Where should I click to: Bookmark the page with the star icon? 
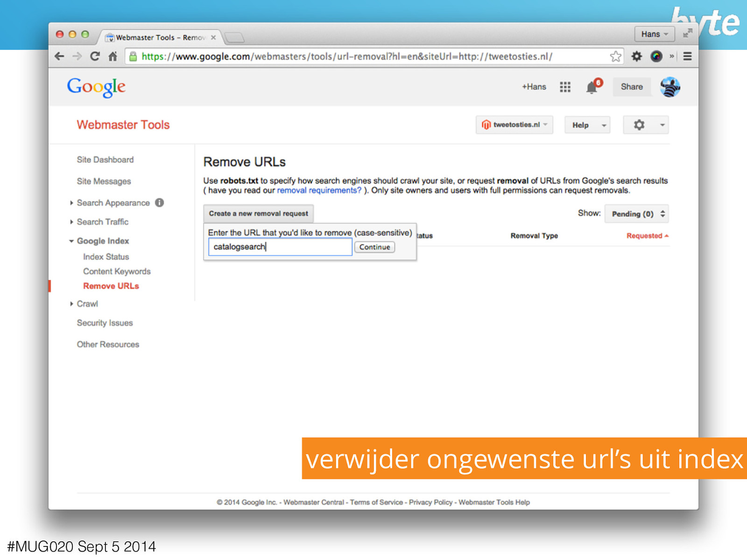click(x=616, y=56)
